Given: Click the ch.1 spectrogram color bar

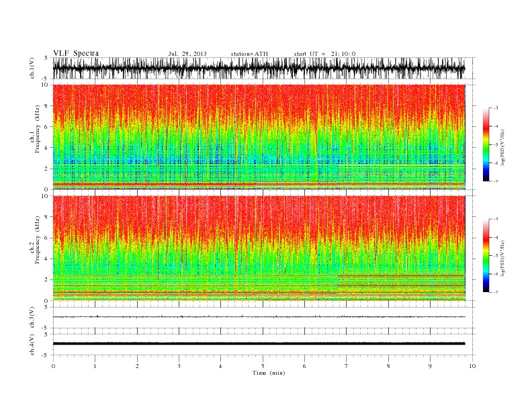Looking at the screenshot, I should tap(486, 144).
